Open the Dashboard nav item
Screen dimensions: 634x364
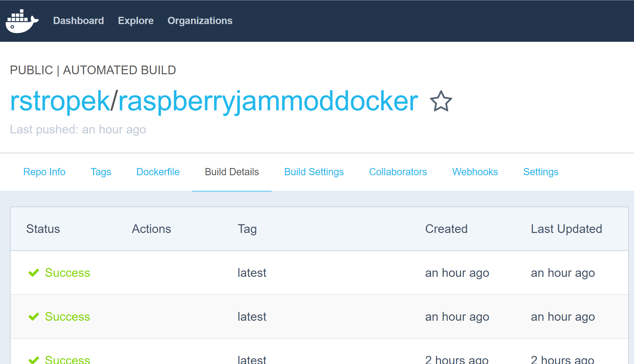point(78,20)
